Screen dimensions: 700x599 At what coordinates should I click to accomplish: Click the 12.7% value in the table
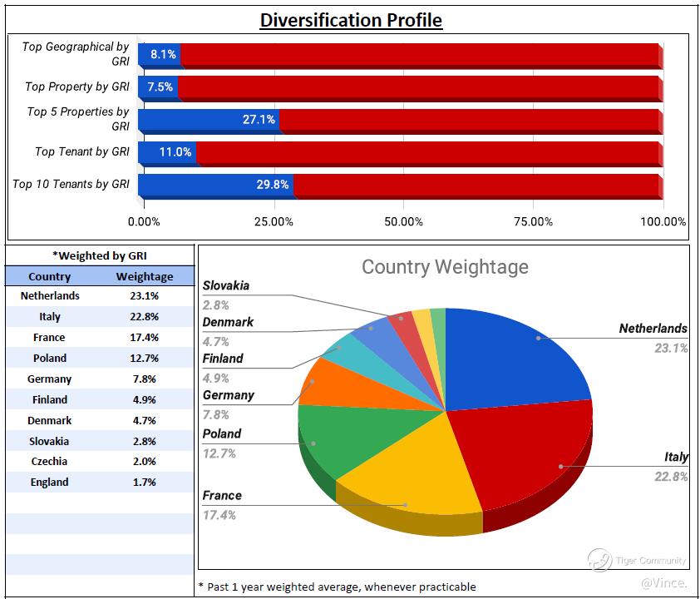tap(144, 359)
